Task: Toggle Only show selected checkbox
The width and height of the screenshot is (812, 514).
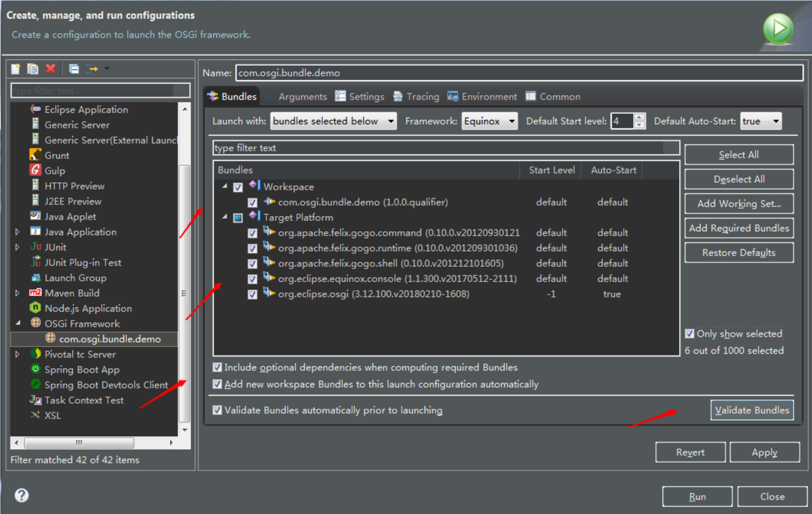Action: pos(690,334)
